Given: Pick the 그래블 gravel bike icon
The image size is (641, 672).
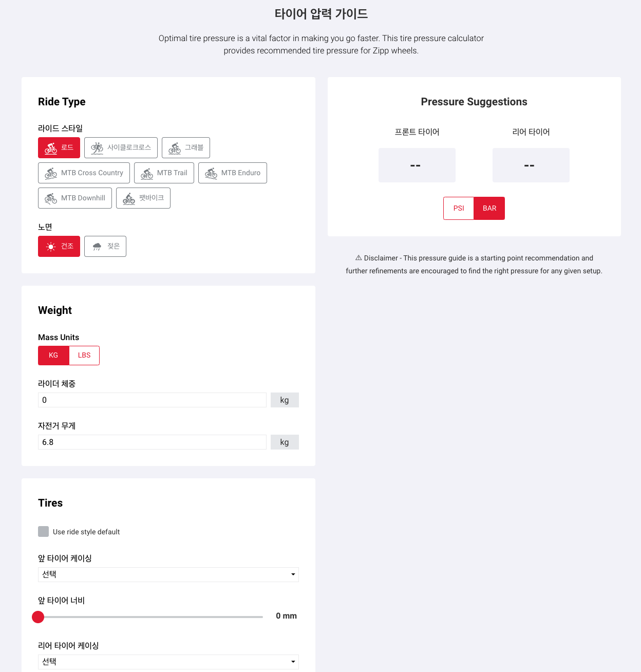Looking at the screenshot, I should coord(175,148).
